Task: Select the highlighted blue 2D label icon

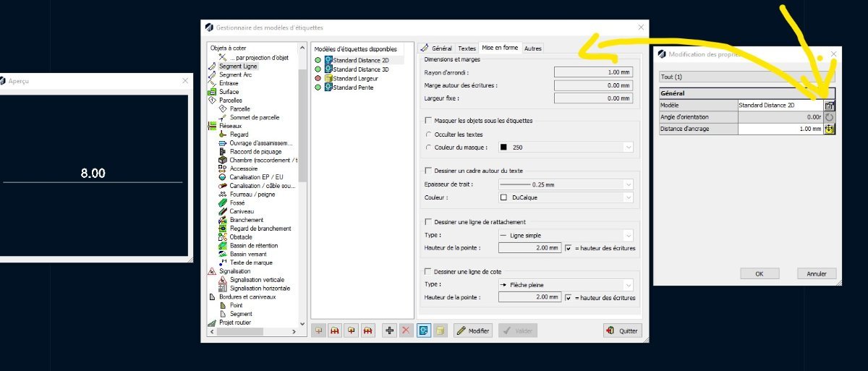Action: (x=424, y=331)
